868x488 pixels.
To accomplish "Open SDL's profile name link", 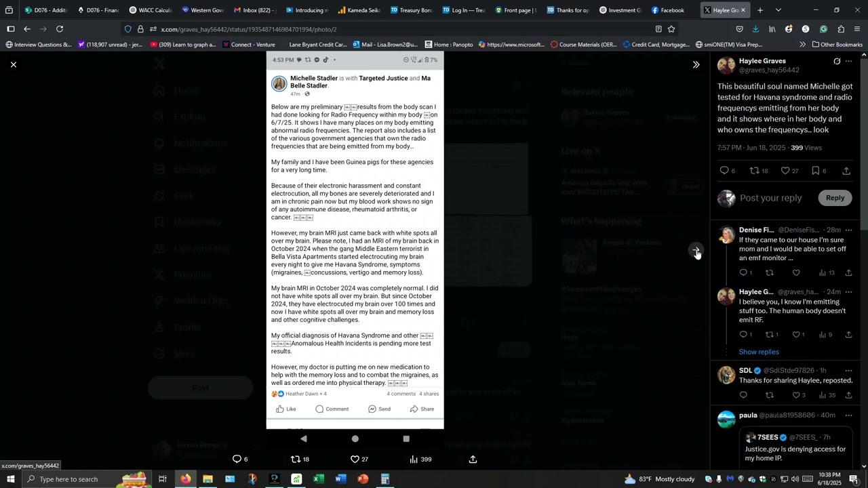I will [745, 371].
